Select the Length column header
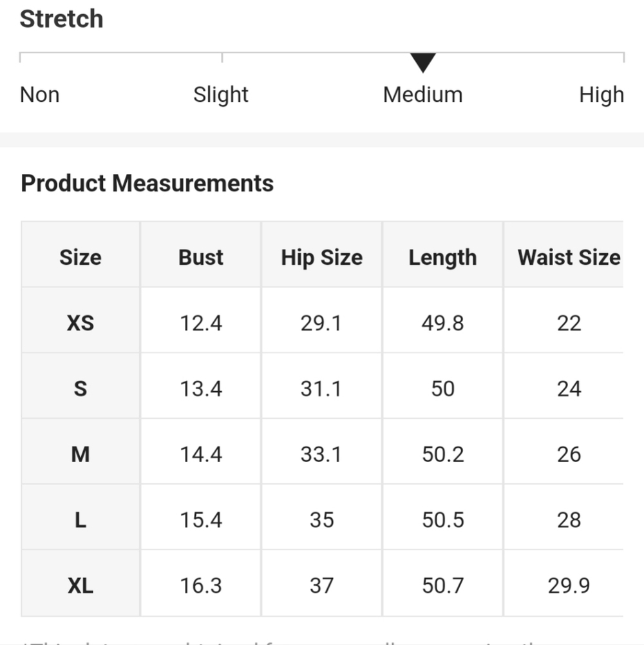Image resolution: width=644 pixels, height=645 pixels. click(442, 257)
